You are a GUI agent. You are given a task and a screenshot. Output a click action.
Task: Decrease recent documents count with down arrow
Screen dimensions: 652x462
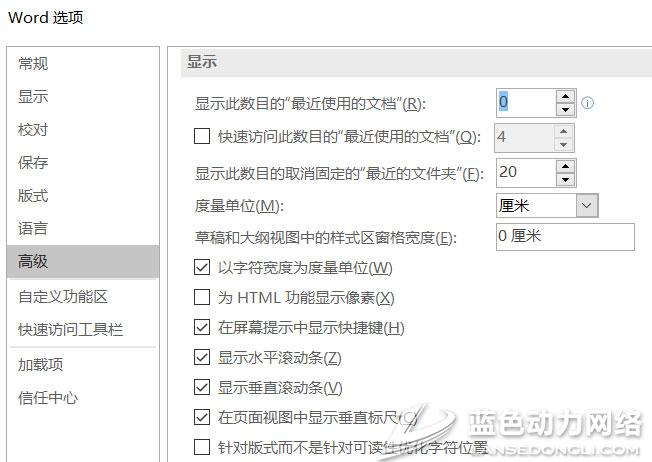565,109
